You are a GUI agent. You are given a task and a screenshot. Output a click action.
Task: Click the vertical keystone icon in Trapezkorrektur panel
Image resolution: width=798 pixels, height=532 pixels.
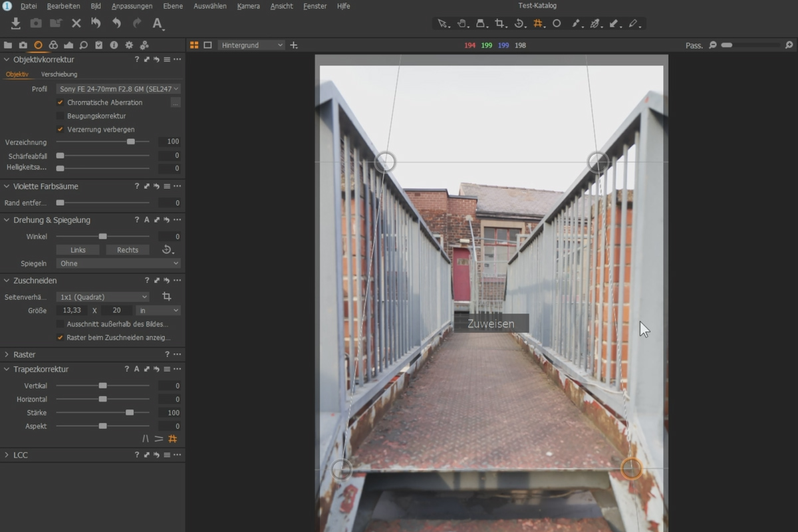coord(146,439)
